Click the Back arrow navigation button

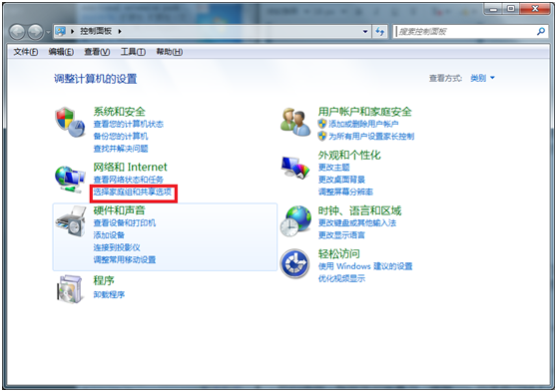coord(17,32)
